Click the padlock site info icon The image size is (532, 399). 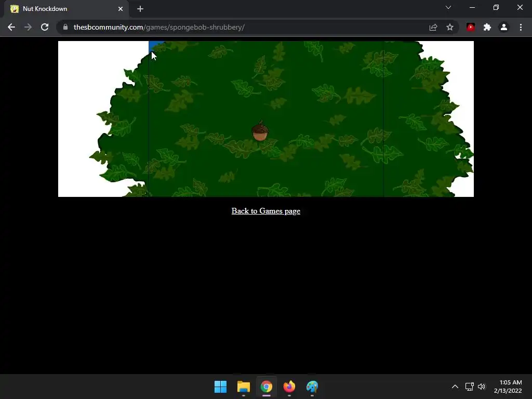[65, 27]
